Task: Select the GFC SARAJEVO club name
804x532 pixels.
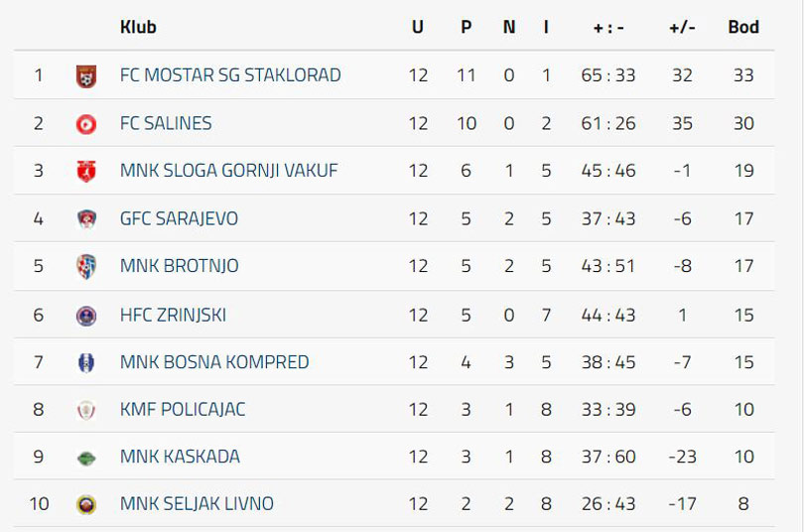Action: (x=179, y=218)
